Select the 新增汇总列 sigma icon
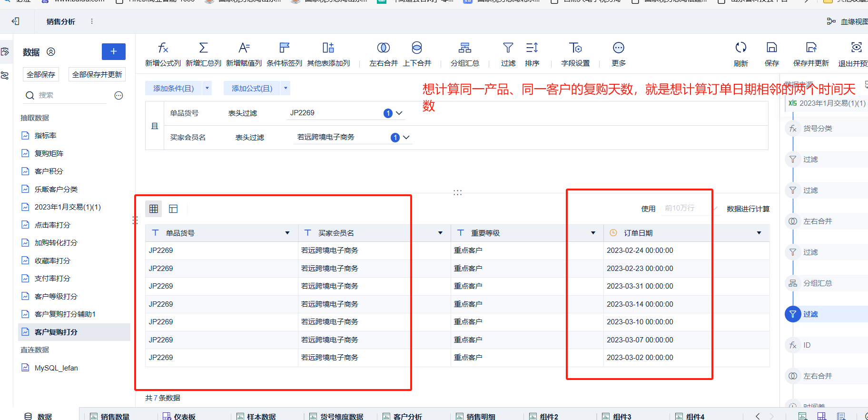 pos(203,48)
